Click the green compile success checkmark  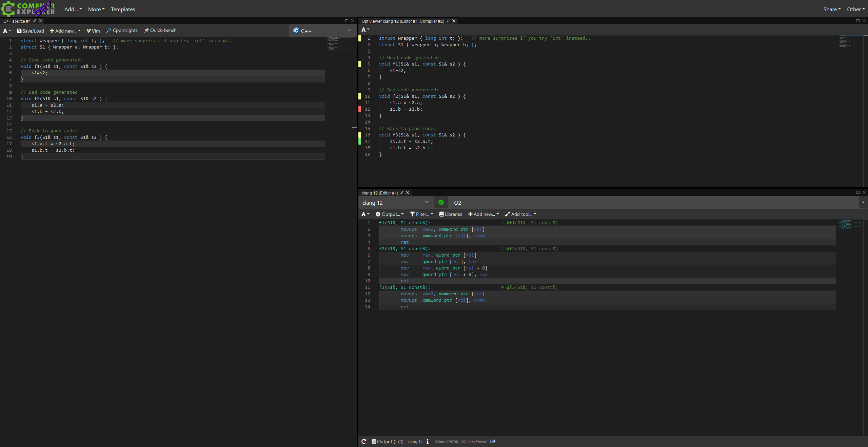tap(440, 202)
